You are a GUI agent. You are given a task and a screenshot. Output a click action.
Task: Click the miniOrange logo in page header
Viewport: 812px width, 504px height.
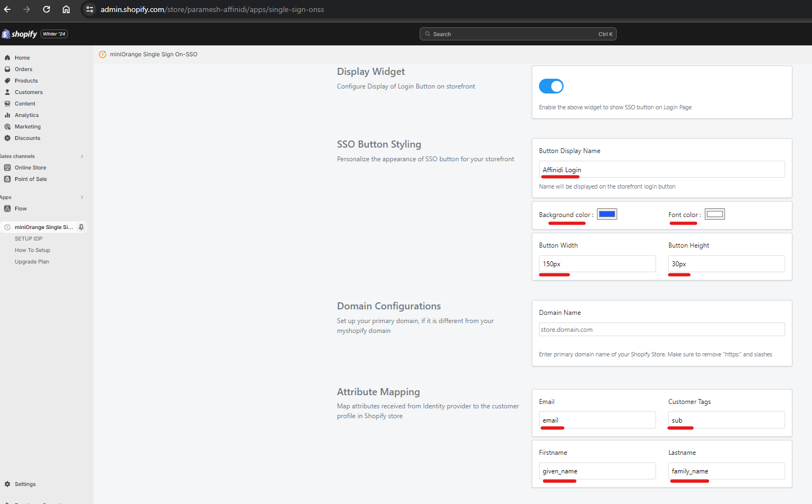[102, 54]
